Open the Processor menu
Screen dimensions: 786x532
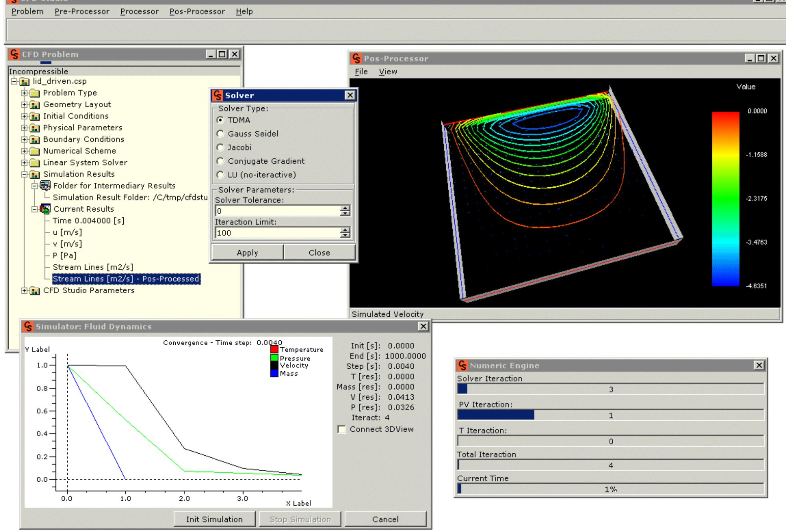point(139,12)
